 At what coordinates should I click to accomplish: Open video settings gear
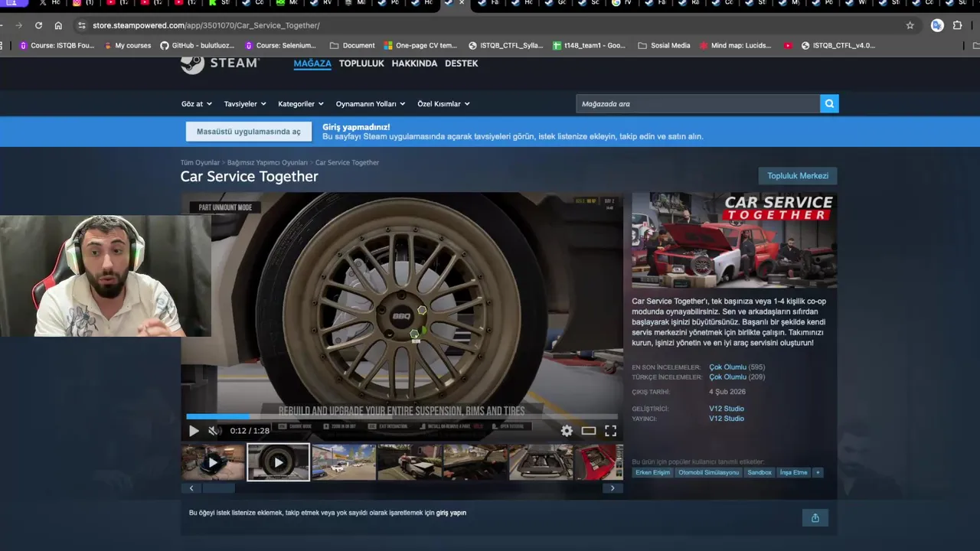(567, 431)
